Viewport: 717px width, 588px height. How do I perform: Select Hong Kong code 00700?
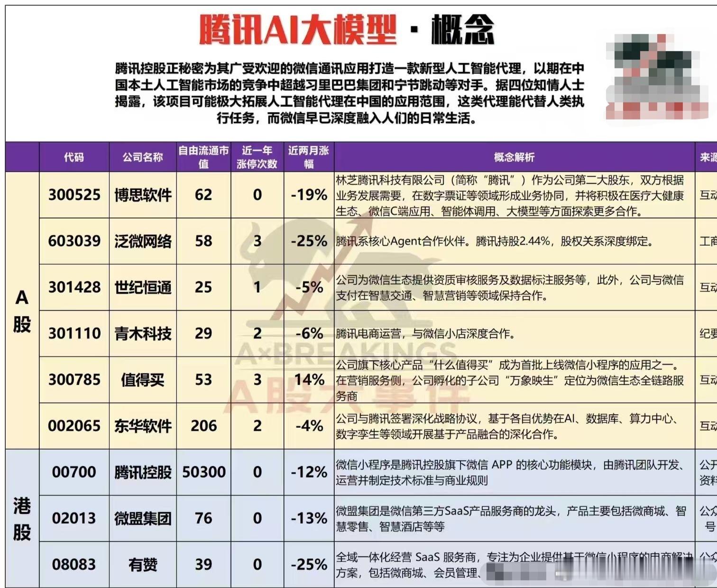click(74, 472)
